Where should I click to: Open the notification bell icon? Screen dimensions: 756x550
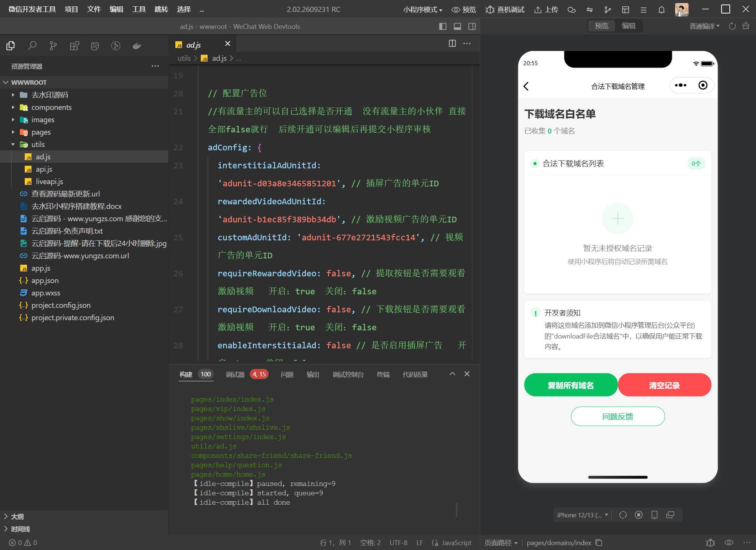click(662, 10)
